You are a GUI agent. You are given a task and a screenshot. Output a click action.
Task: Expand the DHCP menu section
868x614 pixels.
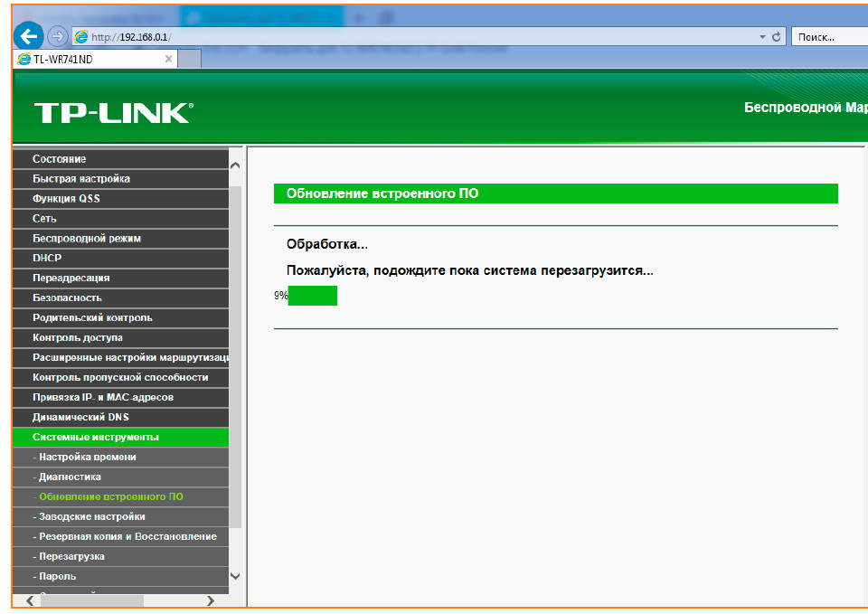(47, 259)
